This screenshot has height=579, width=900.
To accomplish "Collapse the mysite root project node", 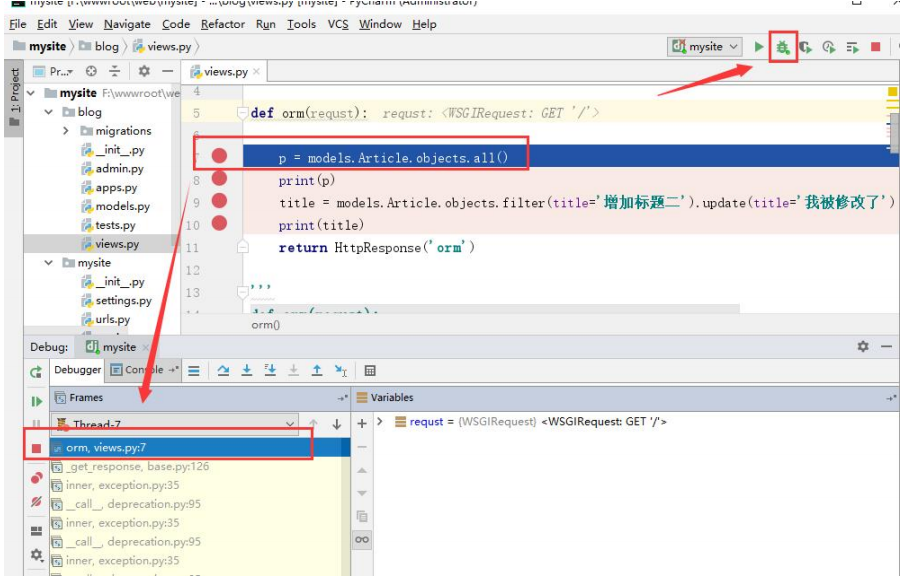I will click(x=31, y=93).
